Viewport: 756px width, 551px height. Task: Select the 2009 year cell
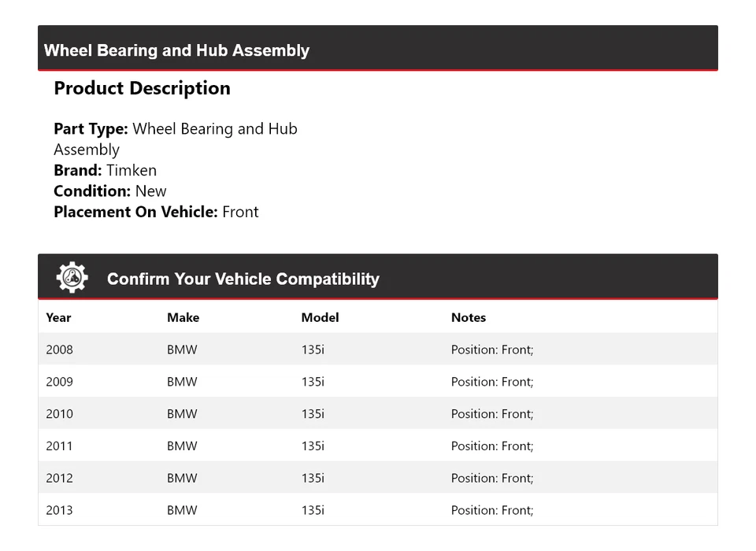pyautogui.click(x=59, y=382)
